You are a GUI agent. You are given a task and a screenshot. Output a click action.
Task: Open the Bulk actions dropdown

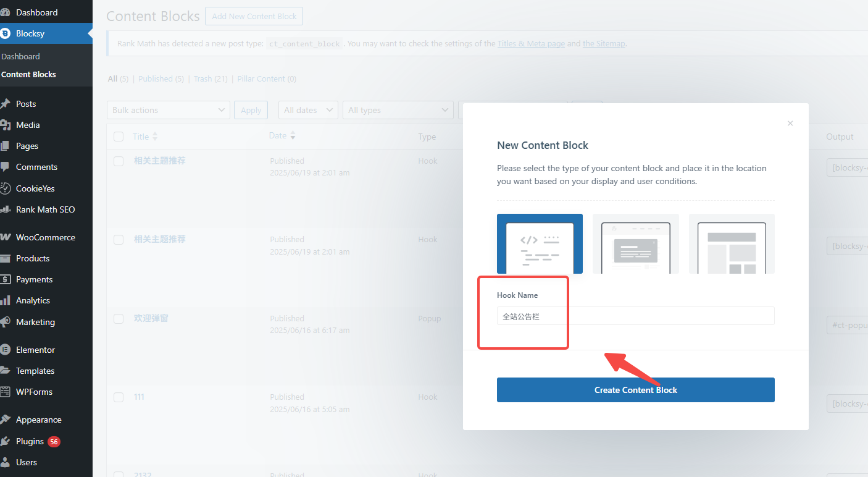click(168, 109)
